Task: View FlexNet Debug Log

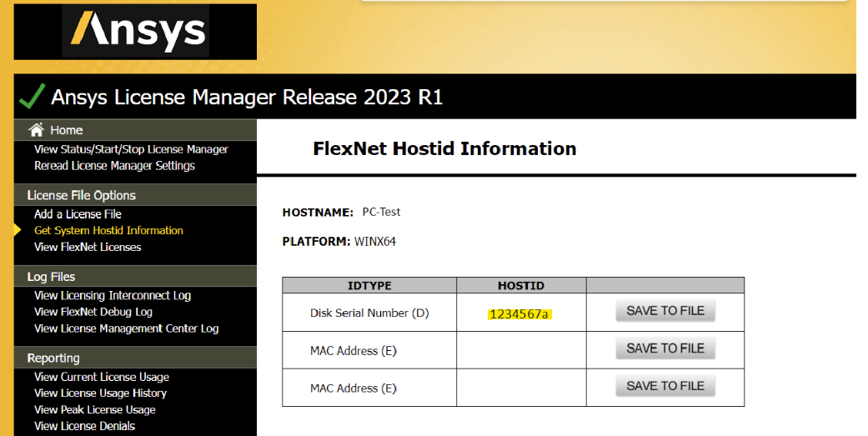Action: [93, 312]
